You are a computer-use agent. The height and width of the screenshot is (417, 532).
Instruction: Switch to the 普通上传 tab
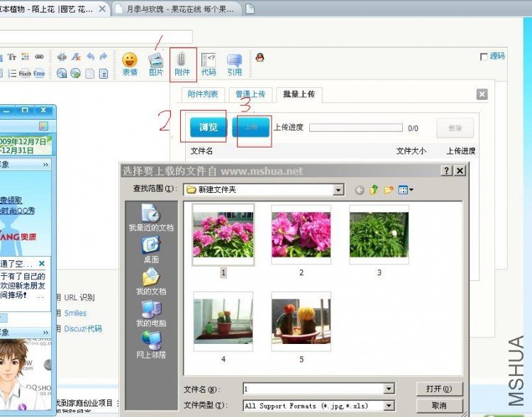(x=250, y=94)
